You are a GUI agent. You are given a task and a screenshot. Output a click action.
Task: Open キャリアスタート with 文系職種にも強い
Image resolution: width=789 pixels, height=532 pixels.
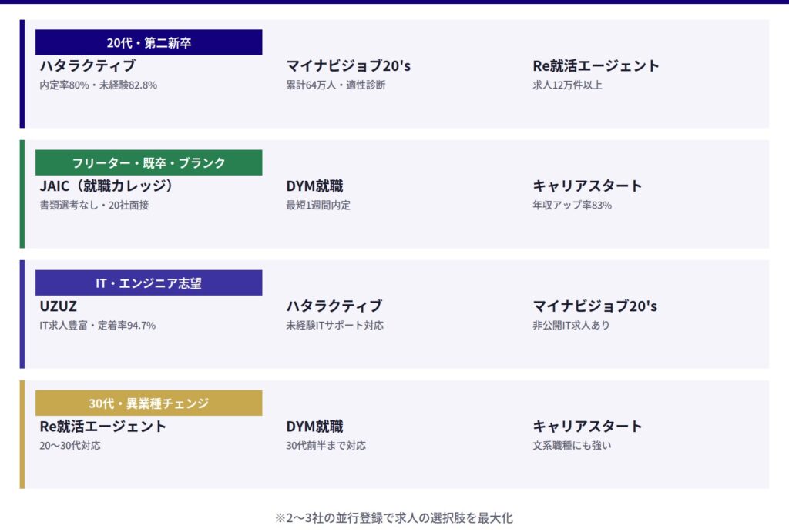pyautogui.click(x=587, y=427)
